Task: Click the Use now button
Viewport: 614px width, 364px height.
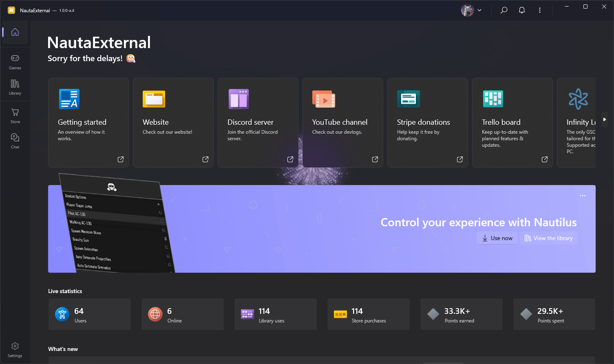Action: coord(497,238)
